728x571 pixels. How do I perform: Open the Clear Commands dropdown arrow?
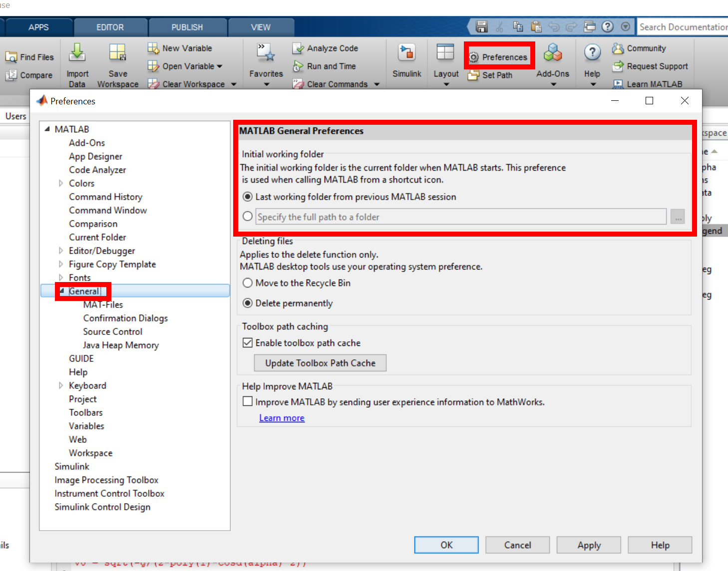pyautogui.click(x=377, y=84)
